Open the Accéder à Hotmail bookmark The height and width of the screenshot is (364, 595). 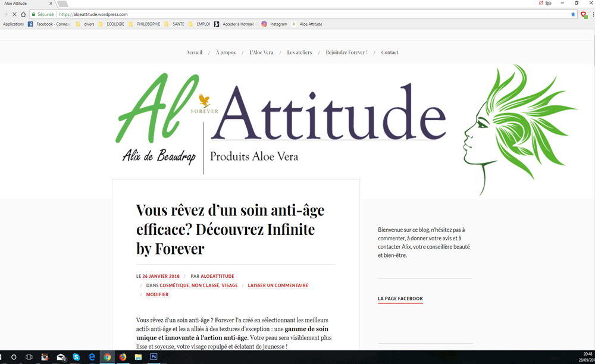(x=236, y=24)
